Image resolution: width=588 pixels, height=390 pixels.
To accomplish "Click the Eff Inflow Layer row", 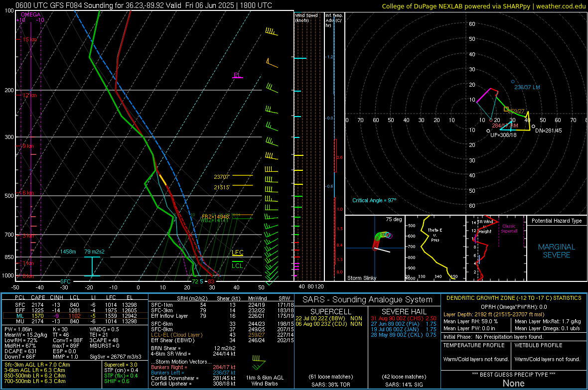I will (x=222, y=316).
